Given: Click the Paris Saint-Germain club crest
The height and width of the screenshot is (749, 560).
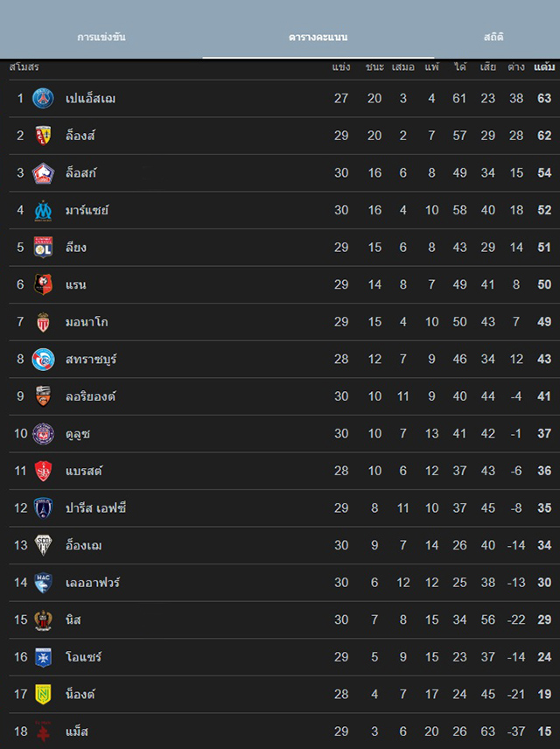Looking at the screenshot, I should pos(43,98).
